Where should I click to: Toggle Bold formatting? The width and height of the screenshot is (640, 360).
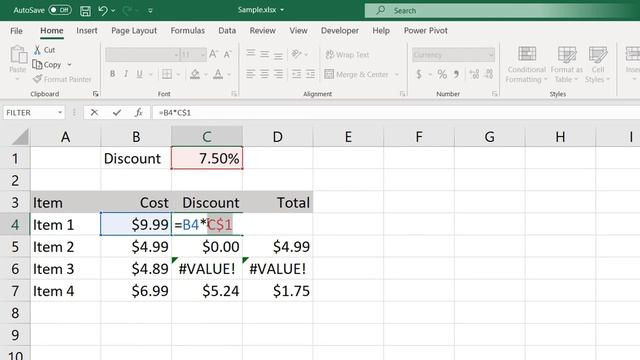click(112, 74)
